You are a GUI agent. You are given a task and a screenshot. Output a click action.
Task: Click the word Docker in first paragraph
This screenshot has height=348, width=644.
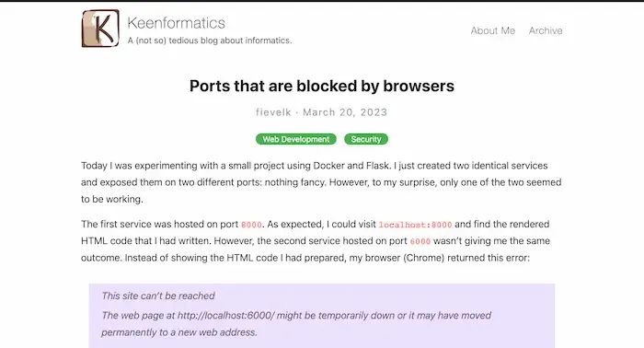pos(328,166)
